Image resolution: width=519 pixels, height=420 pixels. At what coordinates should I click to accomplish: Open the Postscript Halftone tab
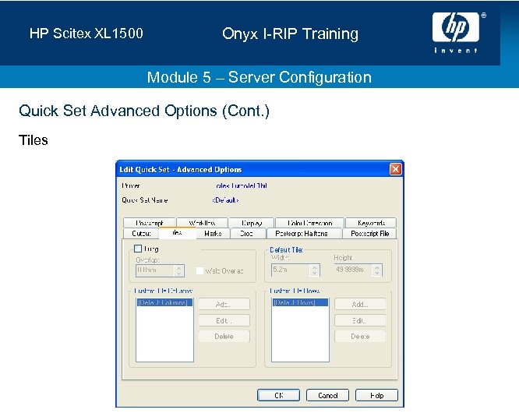[304, 234]
